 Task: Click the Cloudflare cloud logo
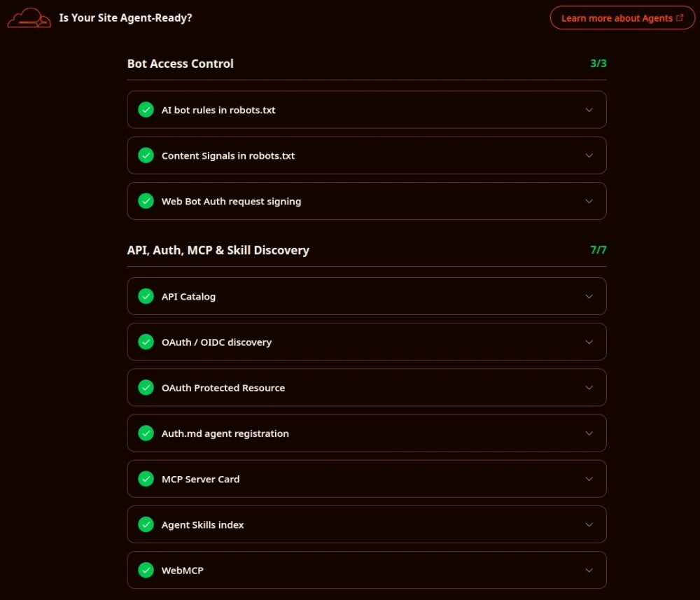point(29,18)
